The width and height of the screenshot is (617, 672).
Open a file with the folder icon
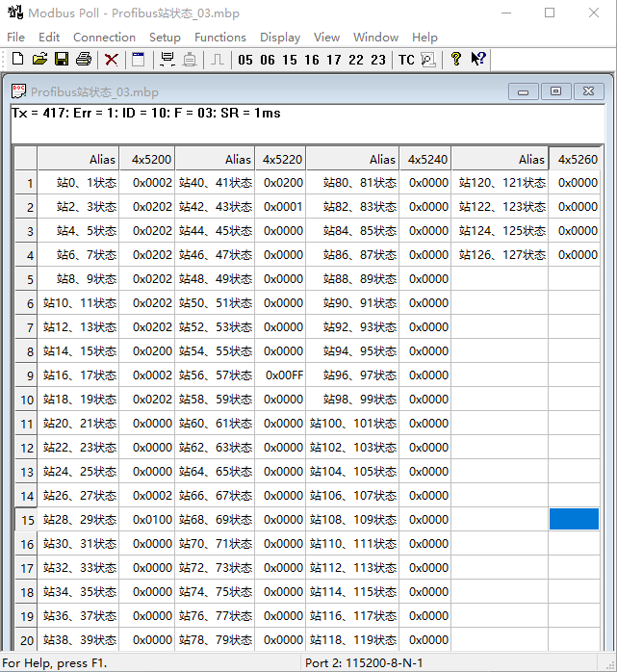coord(39,60)
